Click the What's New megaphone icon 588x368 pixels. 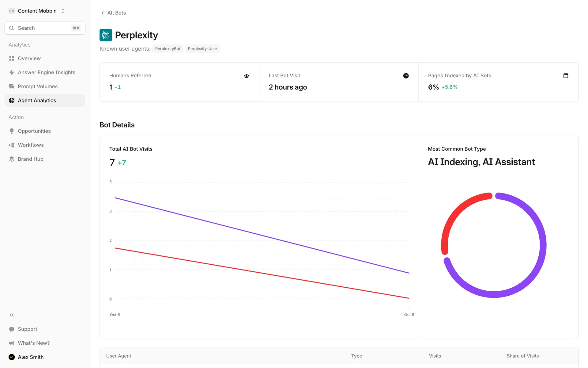[12, 343]
